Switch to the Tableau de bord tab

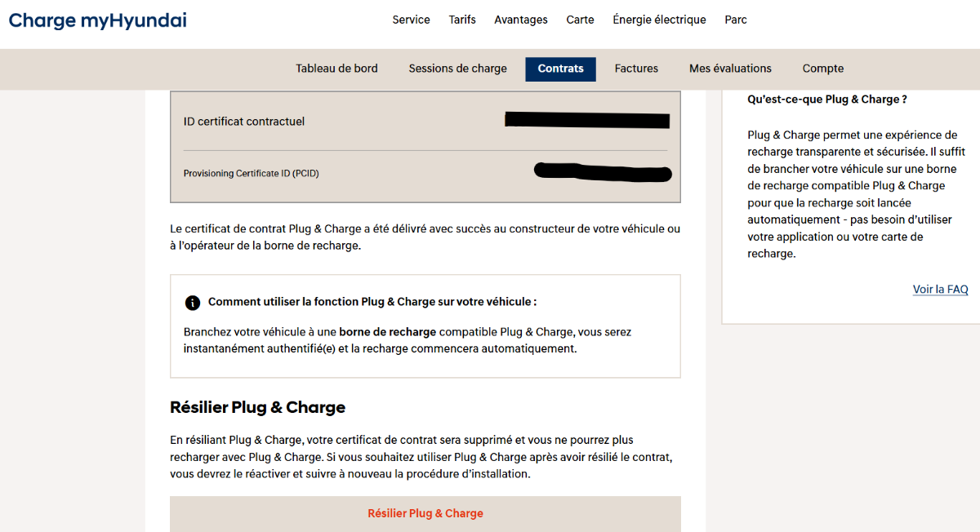click(336, 69)
